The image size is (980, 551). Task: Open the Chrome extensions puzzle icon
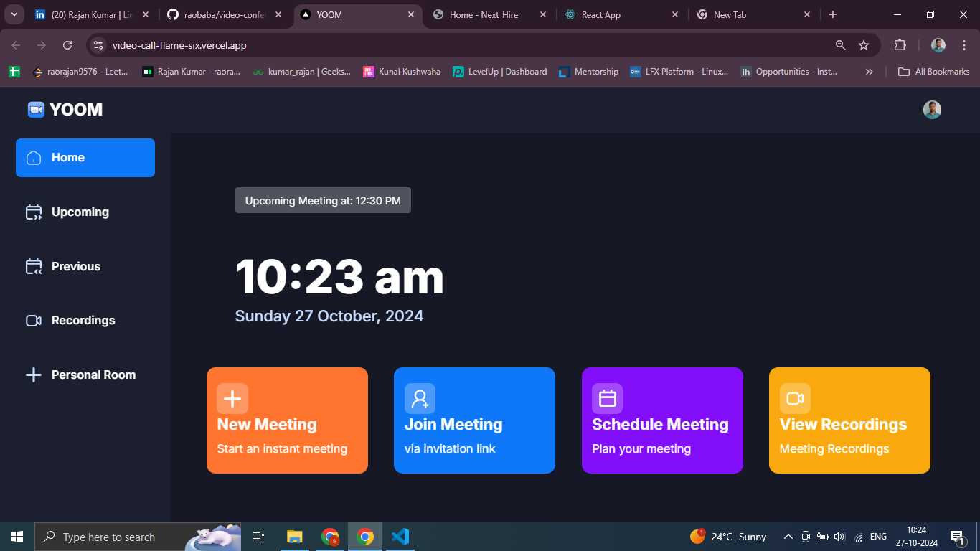click(900, 45)
